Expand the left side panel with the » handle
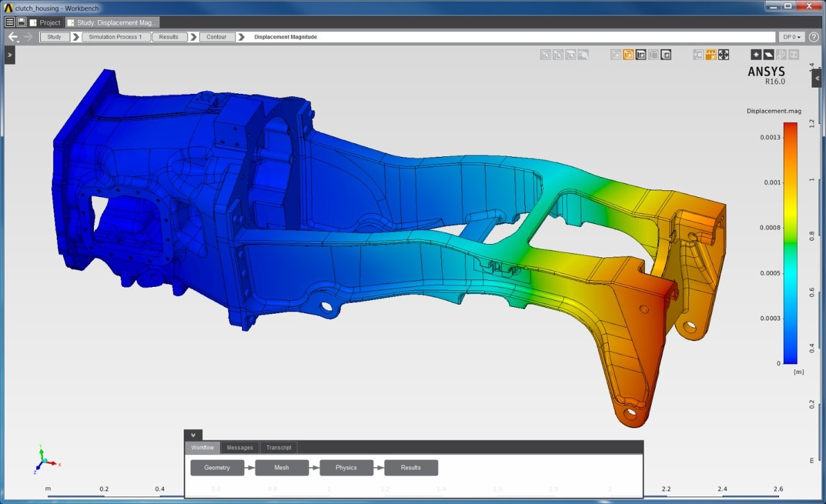Screen dimensions: 826x504 tap(9, 55)
